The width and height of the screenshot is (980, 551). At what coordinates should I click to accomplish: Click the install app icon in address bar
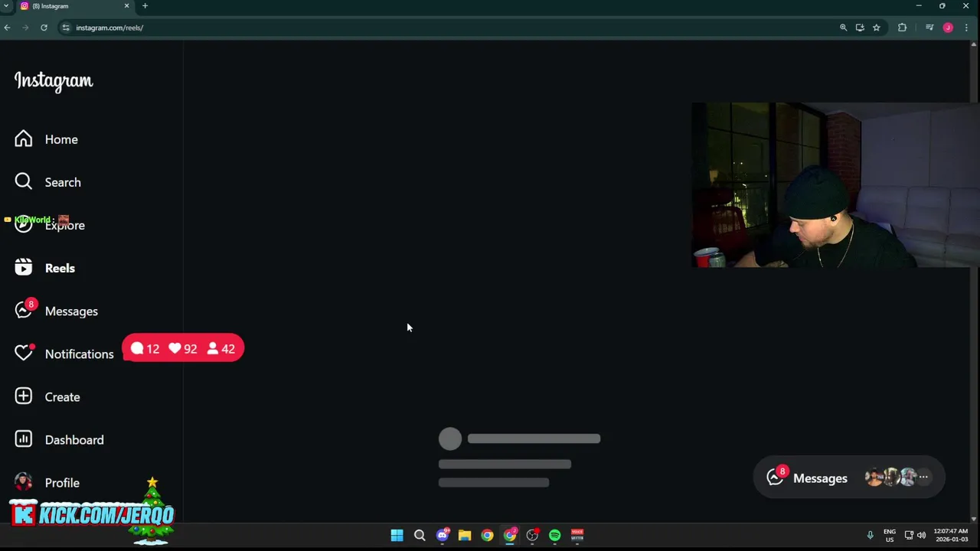pyautogui.click(x=860, y=28)
